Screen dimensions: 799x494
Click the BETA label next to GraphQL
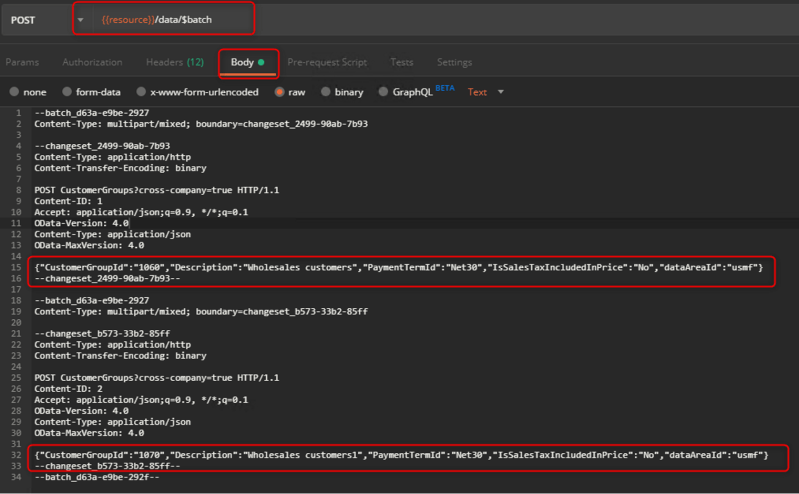[x=445, y=88]
